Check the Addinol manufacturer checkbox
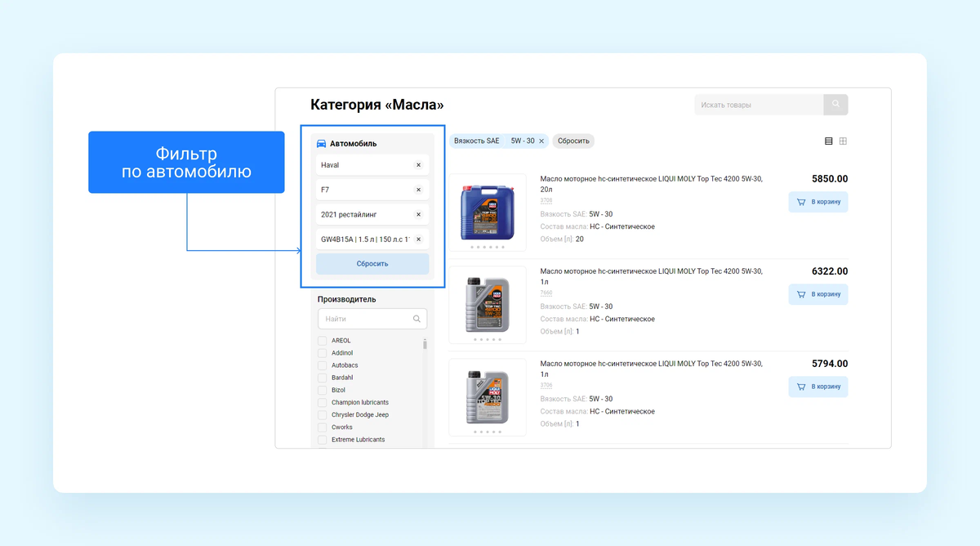Screen dimensions: 980x546 point(322,353)
